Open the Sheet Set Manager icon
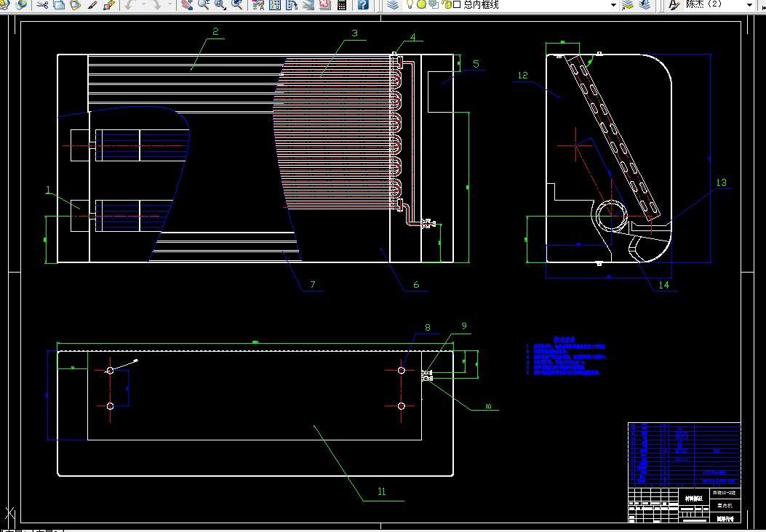Screen dimensions: 766x532 click(x=308, y=5)
